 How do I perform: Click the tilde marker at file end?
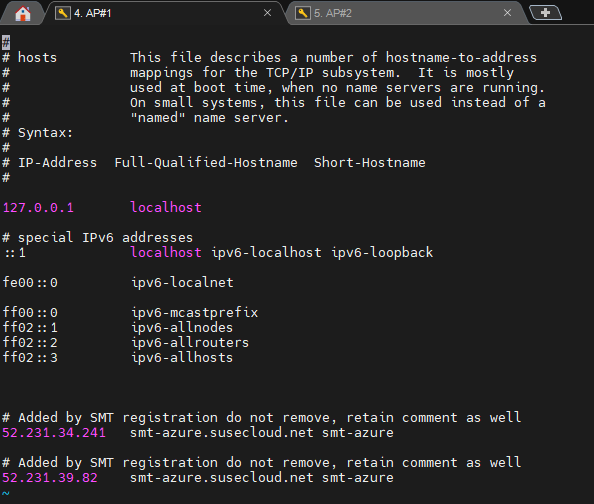6,493
